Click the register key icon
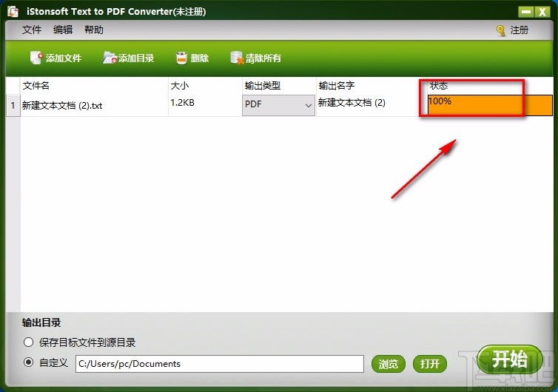This screenshot has width=558, height=392. point(501,30)
